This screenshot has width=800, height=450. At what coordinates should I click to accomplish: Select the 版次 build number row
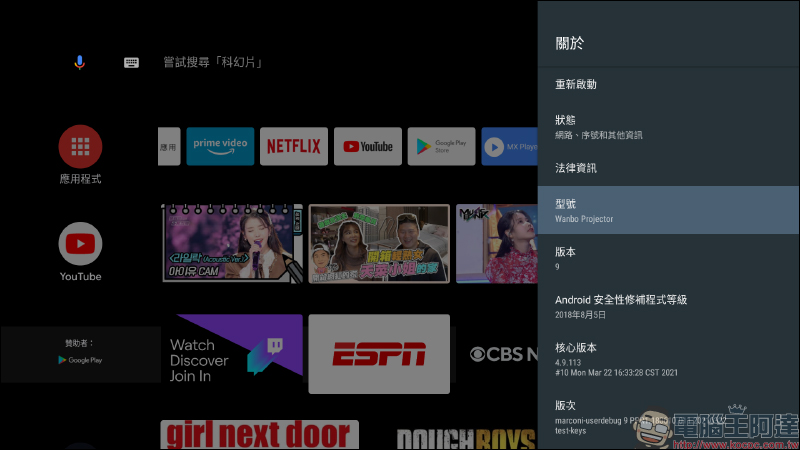coord(668,418)
